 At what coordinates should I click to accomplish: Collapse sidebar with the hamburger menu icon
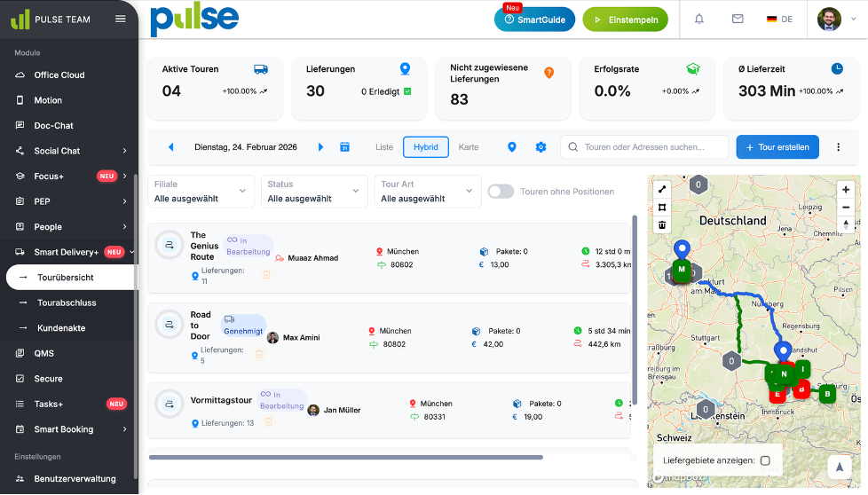click(120, 19)
